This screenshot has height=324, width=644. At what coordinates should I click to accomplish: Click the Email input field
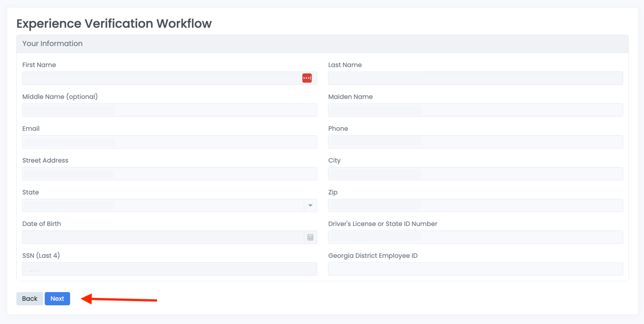(x=169, y=142)
